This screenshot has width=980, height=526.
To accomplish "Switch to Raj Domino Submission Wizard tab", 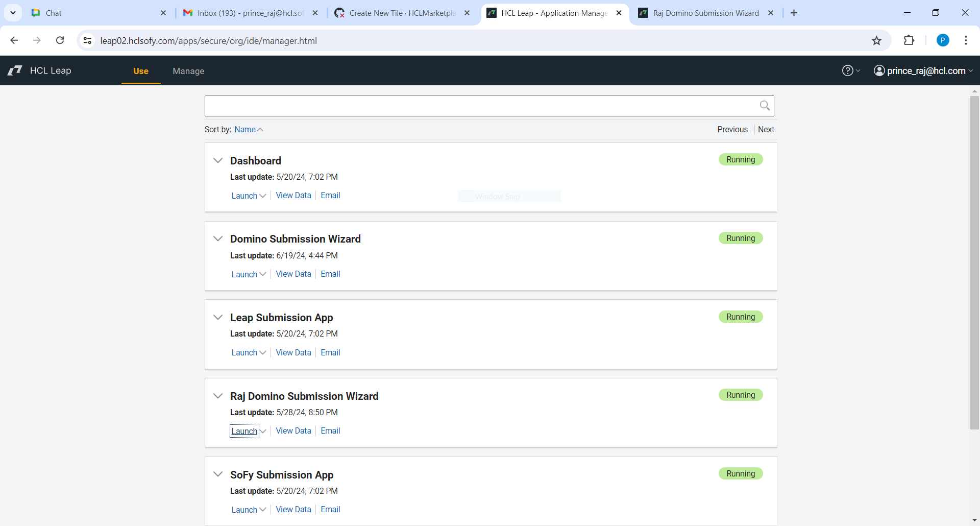I will [706, 13].
